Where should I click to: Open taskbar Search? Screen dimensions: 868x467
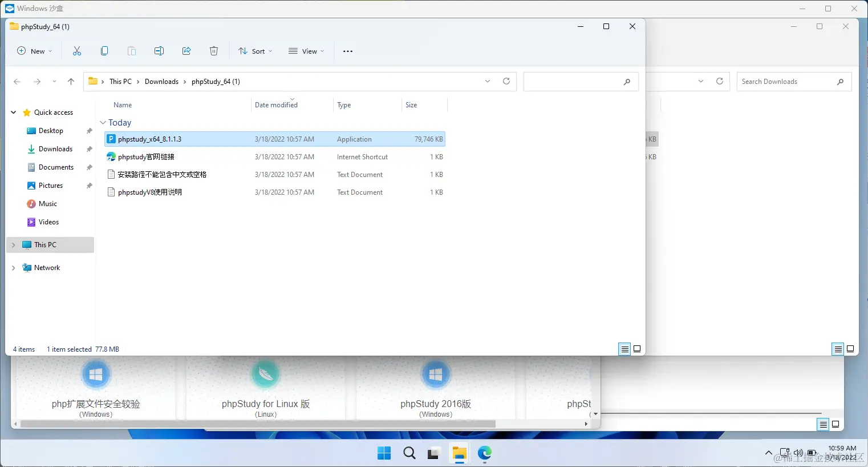click(x=409, y=453)
